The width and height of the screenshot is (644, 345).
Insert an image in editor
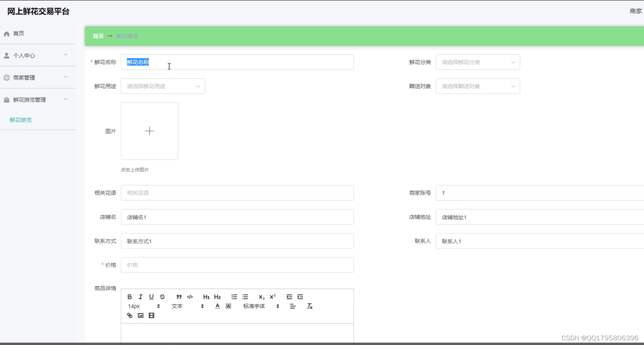pos(141,316)
